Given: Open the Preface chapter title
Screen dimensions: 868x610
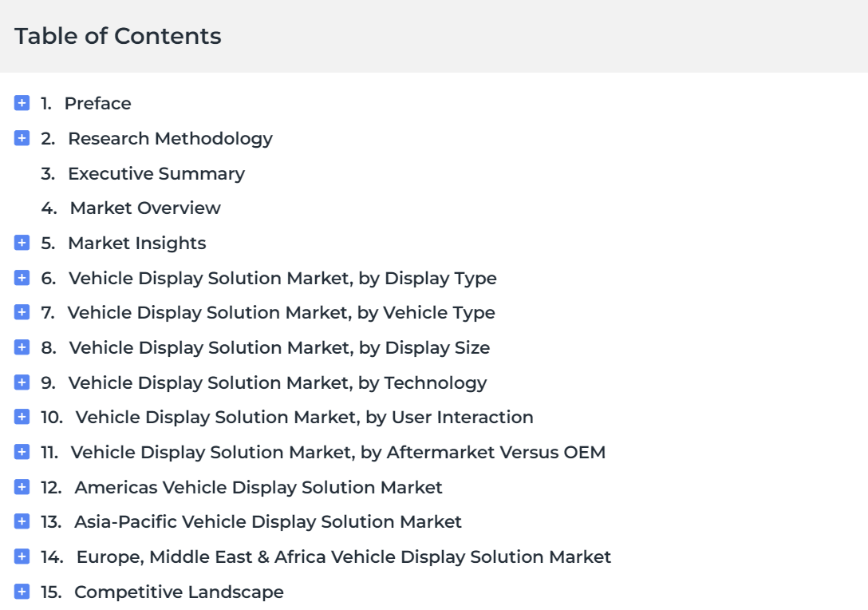Looking at the screenshot, I should point(98,104).
